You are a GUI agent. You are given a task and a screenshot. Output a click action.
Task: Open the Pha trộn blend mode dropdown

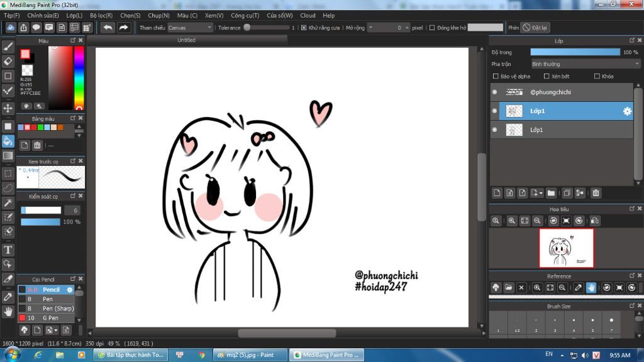[586, 64]
